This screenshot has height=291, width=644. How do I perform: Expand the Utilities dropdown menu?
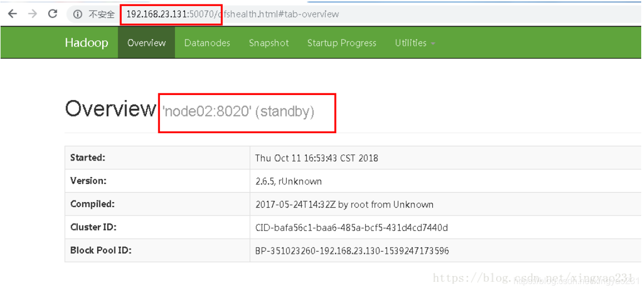(x=415, y=43)
